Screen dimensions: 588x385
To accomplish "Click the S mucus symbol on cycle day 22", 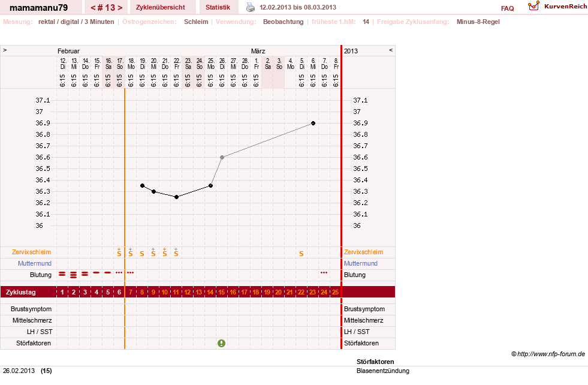I will (x=301, y=254).
